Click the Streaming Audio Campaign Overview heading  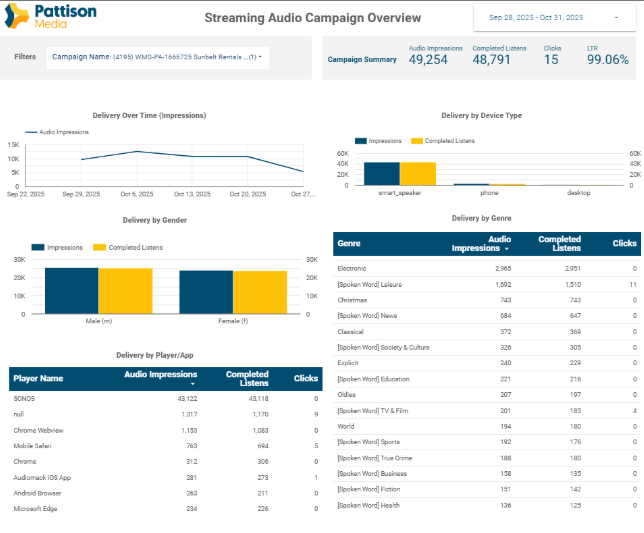click(x=313, y=18)
